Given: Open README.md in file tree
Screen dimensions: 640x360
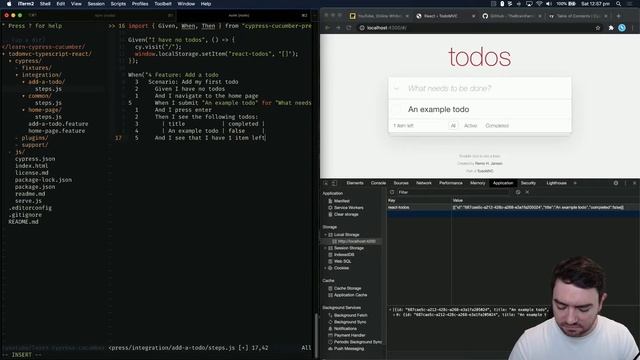Looking at the screenshot, I should (x=23, y=222).
